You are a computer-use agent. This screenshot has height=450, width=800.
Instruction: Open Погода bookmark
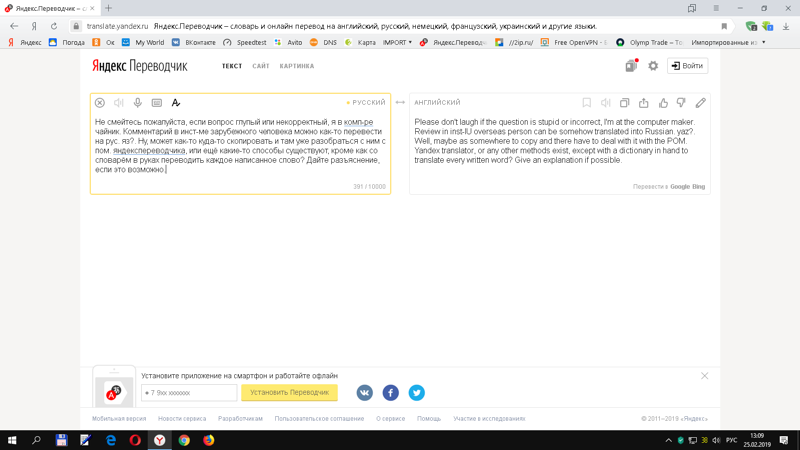[67, 43]
